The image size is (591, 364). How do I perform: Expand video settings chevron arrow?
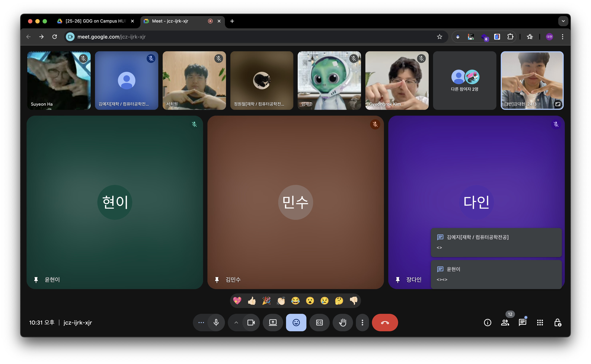point(236,323)
